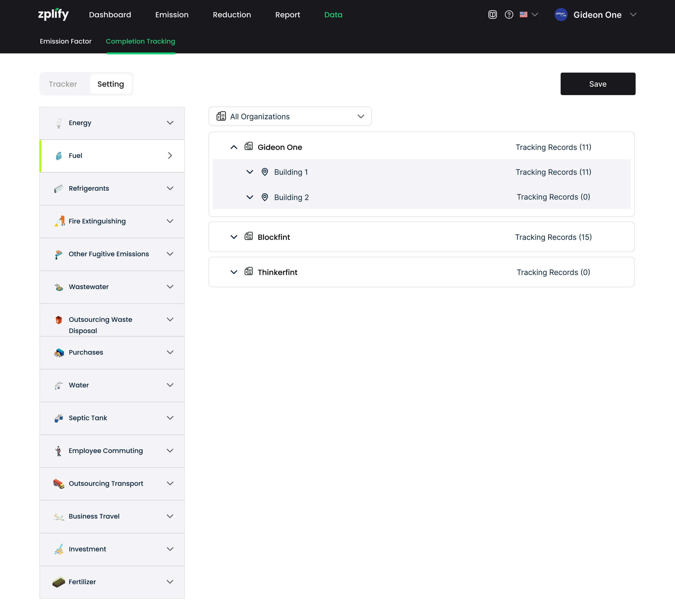Expand the Thinkerfint organization row
Image resolution: width=675 pixels, height=616 pixels.
pyautogui.click(x=234, y=272)
